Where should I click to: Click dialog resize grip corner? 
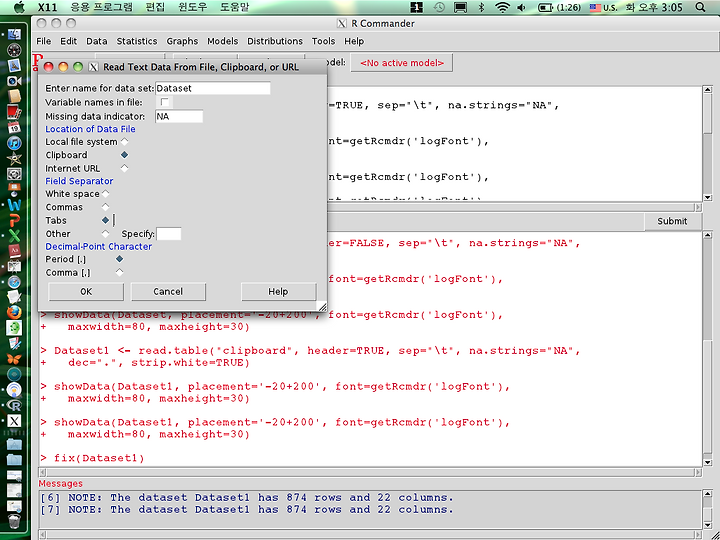coord(322,307)
